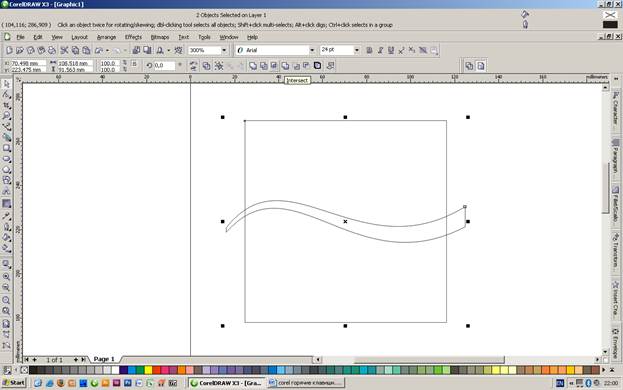Screen dimensions: 623x390
Task: Click the Print icon in the standard toolbar
Action: click(x=52, y=50)
